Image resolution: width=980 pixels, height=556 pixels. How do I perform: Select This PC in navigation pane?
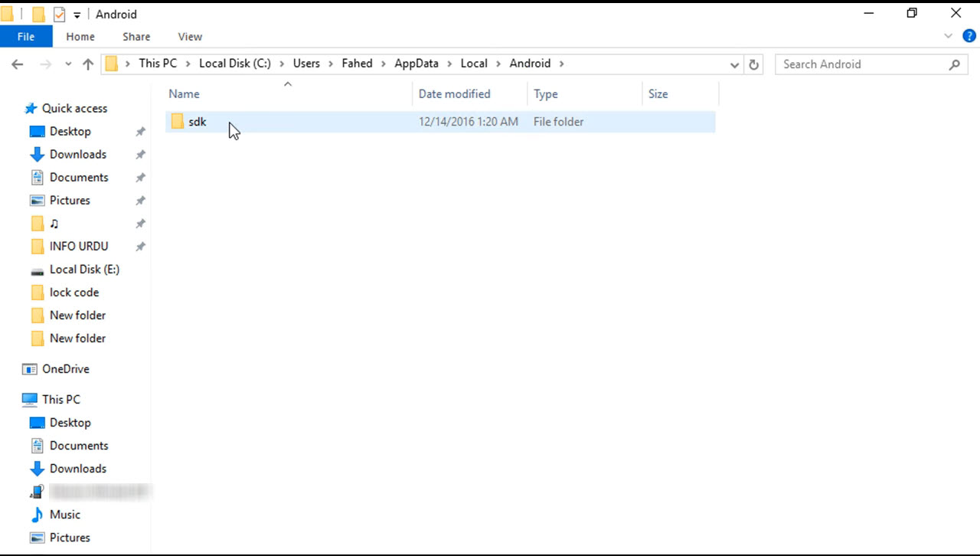point(60,400)
